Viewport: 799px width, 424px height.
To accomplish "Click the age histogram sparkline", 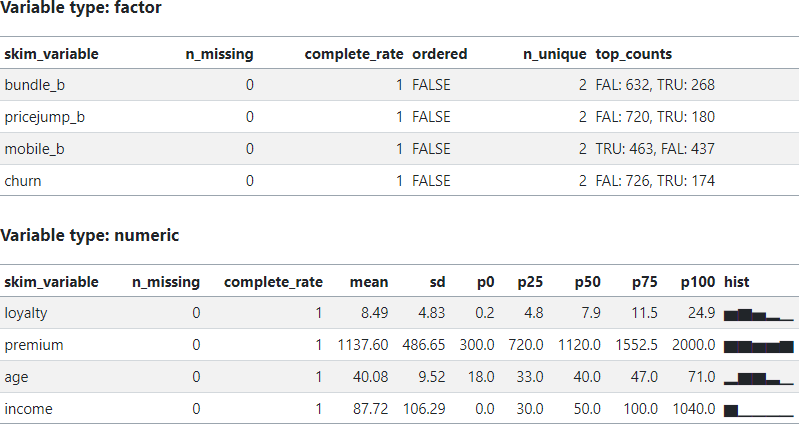I will (x=759, y=379).
